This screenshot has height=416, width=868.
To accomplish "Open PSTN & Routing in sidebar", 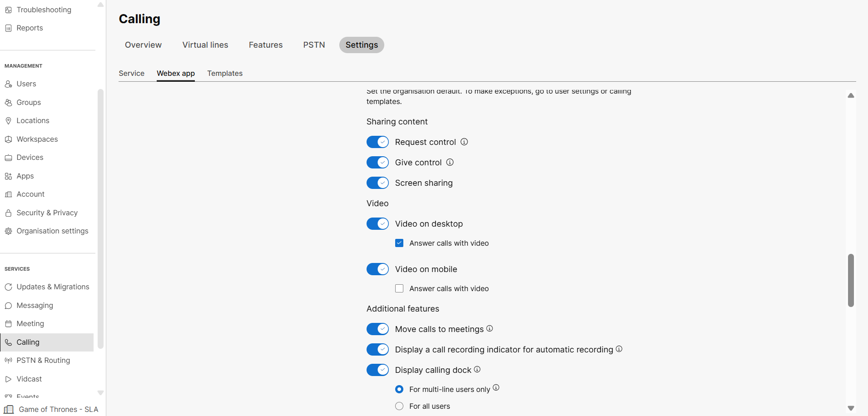I will click(x=43, y=361).
